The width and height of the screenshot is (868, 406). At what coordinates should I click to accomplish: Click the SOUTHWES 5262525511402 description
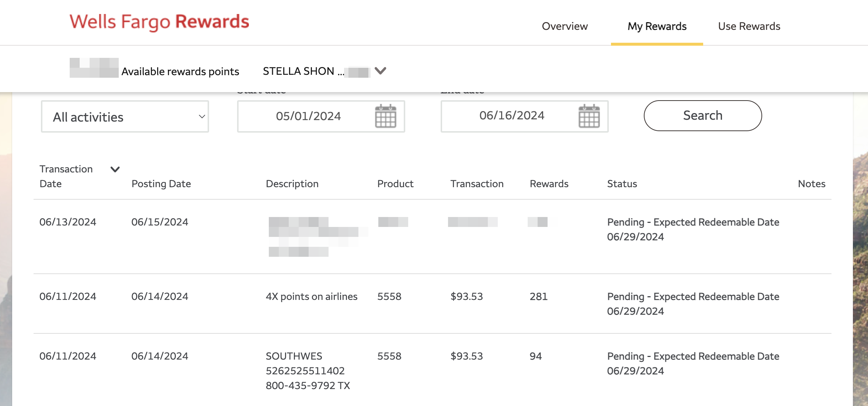click(308, 371)
